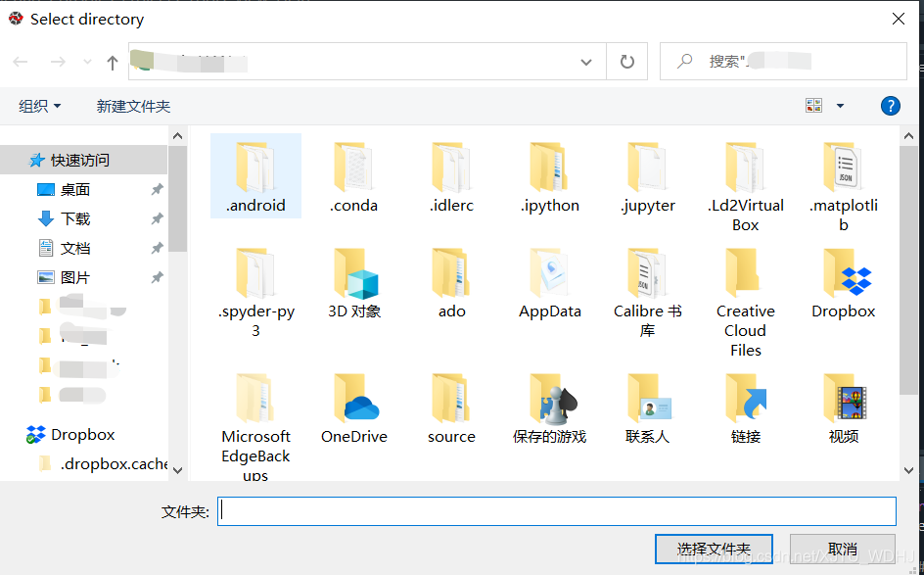Open the view options dropdown arrow
Image resolution: width=924 pixels, height=575 pixels.
click(840, 106)
